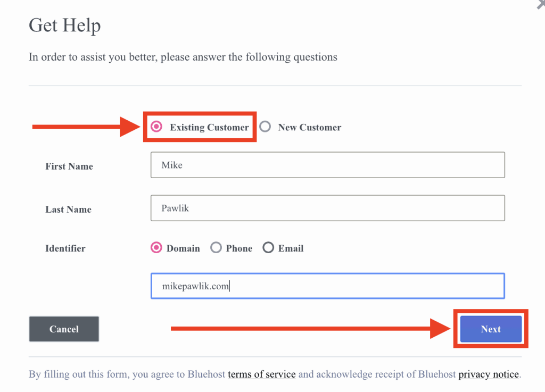
Task: Click the First Name label
Action: [69, 166]
